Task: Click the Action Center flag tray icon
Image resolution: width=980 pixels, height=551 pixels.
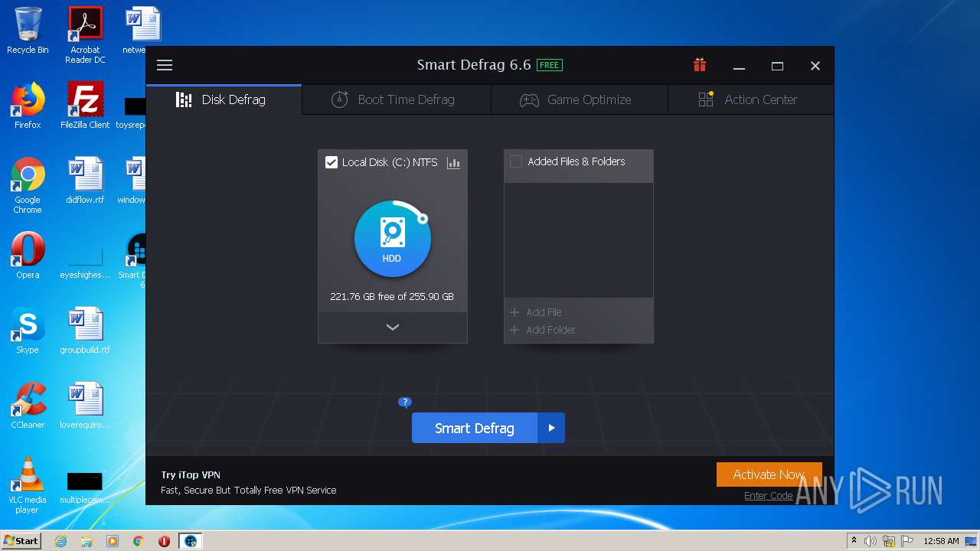Action: click(x=906, y=541)
